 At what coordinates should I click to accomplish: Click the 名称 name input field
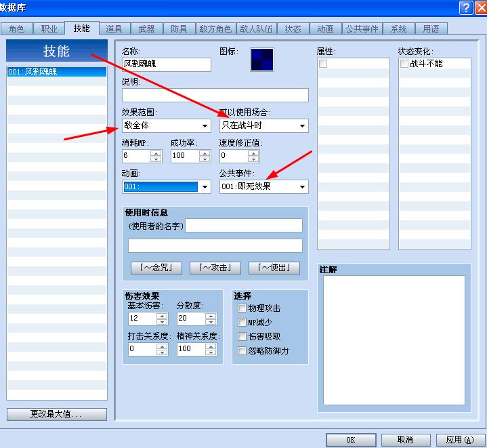click(x=167, y=64)
